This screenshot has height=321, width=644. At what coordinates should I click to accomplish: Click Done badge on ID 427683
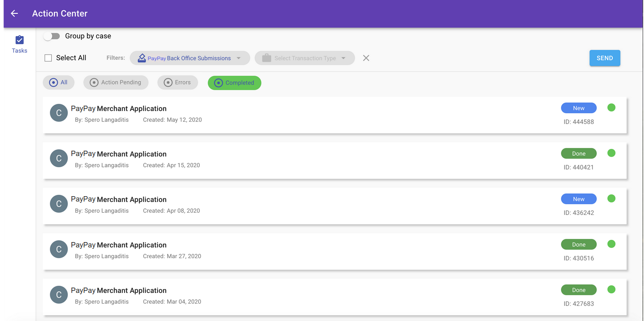[x=579, y=290]
